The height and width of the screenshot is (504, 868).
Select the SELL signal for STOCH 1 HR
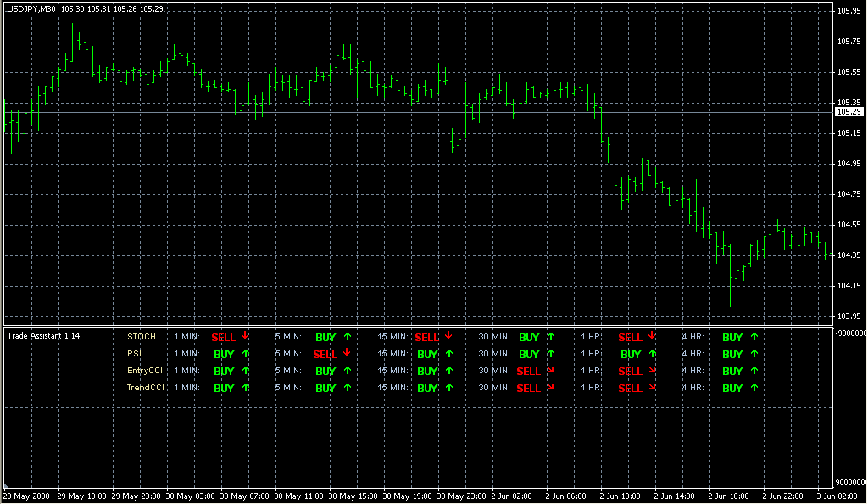pyautogui.click(x=630, y=337)
